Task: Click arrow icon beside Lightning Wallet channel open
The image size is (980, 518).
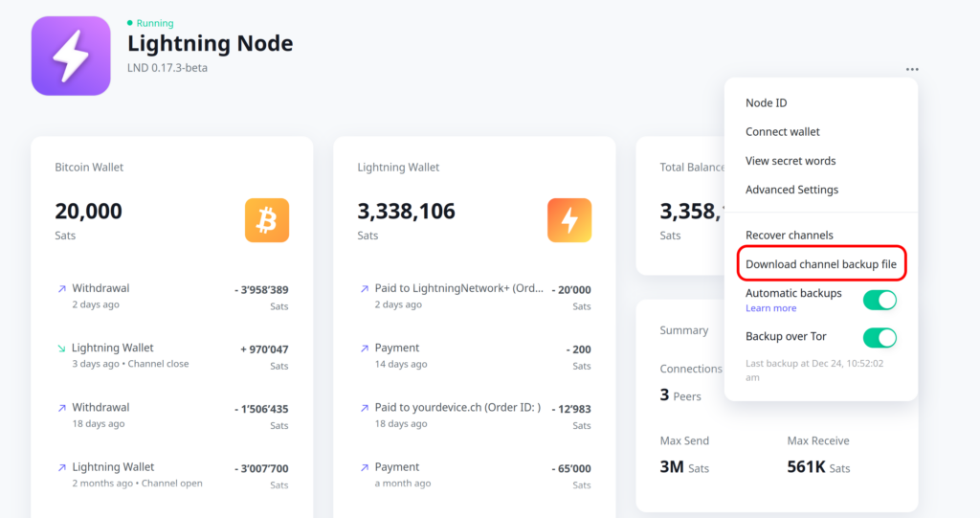Action: coord(62,467)
